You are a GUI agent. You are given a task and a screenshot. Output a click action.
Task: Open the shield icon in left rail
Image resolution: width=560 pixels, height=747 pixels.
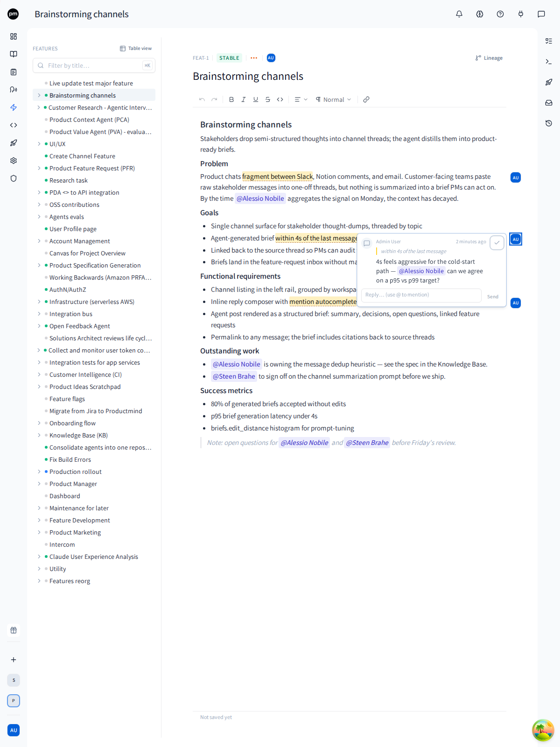(x=14, y=178)
